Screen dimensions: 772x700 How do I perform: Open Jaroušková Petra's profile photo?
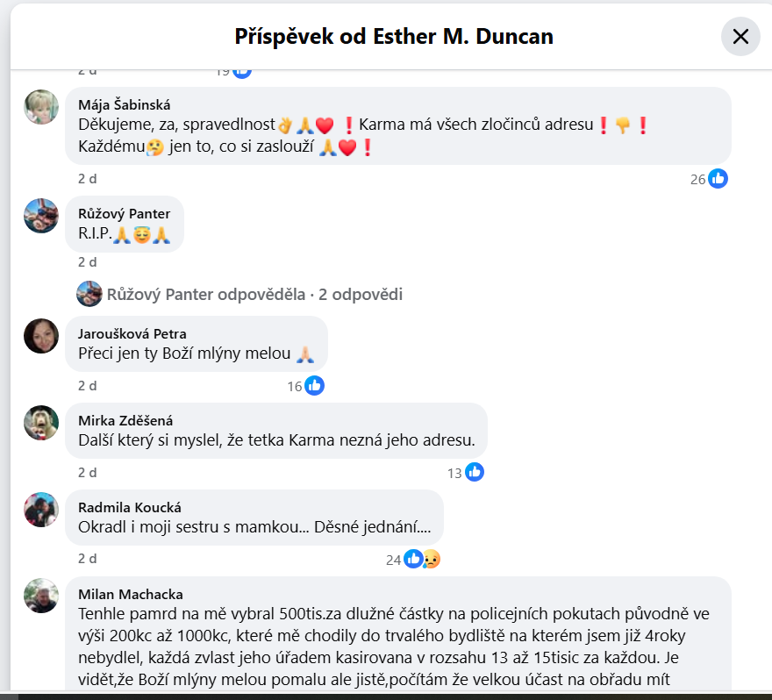[x=41, y=336]
